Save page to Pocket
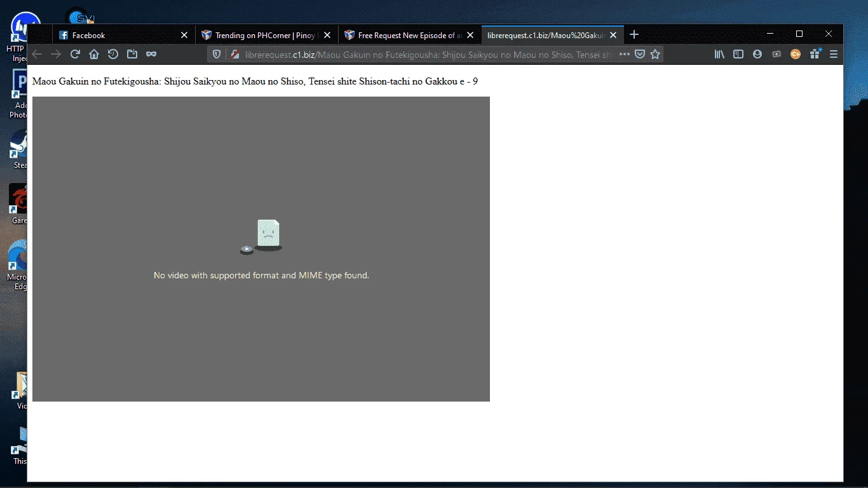The width and height of the screenshot is (868, 488). pos(640,55)
